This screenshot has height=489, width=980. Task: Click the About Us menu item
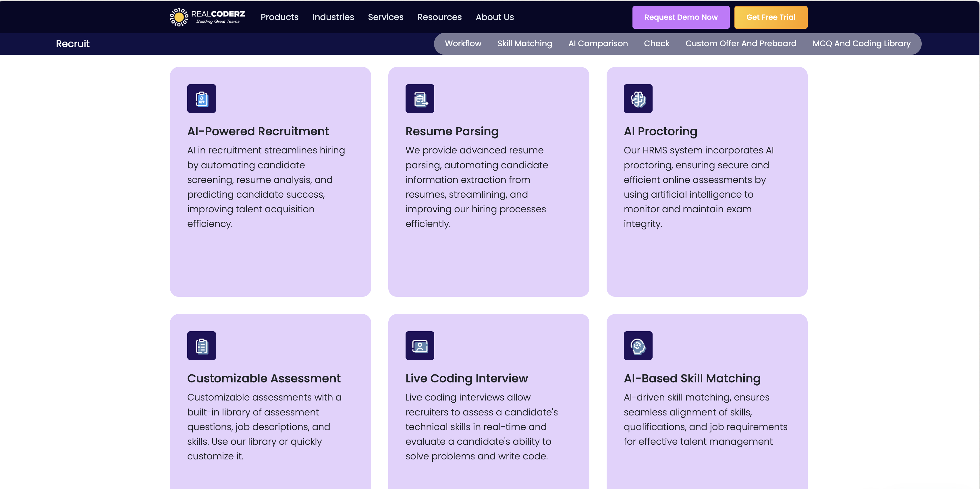click(494, 17)
